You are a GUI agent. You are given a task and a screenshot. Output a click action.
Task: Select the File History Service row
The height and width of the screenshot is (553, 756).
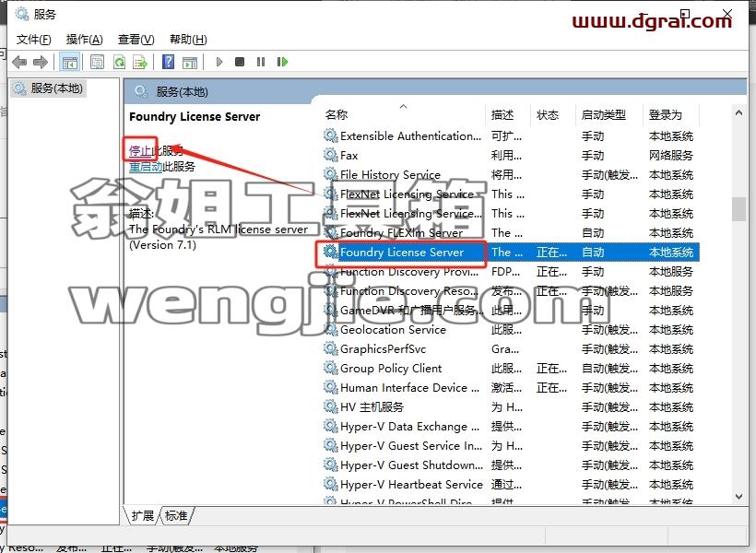pyautogui.click(x=510, y=174)
